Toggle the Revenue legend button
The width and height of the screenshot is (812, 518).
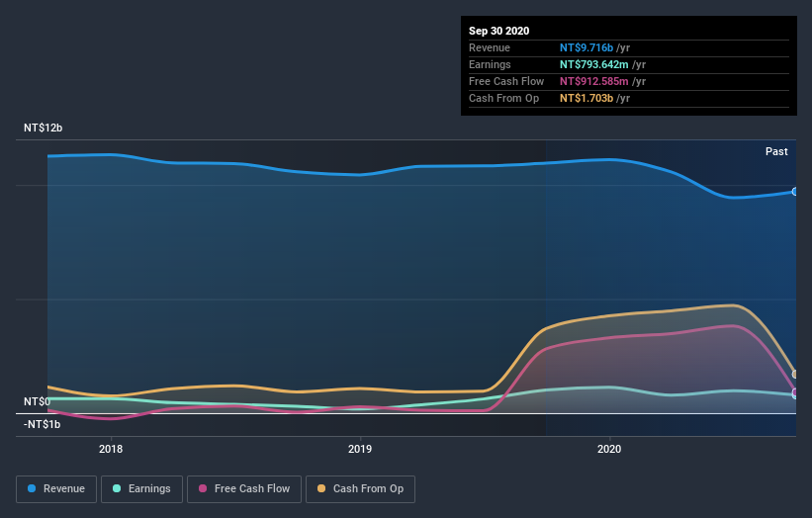pyautogui.click(x=56, y=489)
